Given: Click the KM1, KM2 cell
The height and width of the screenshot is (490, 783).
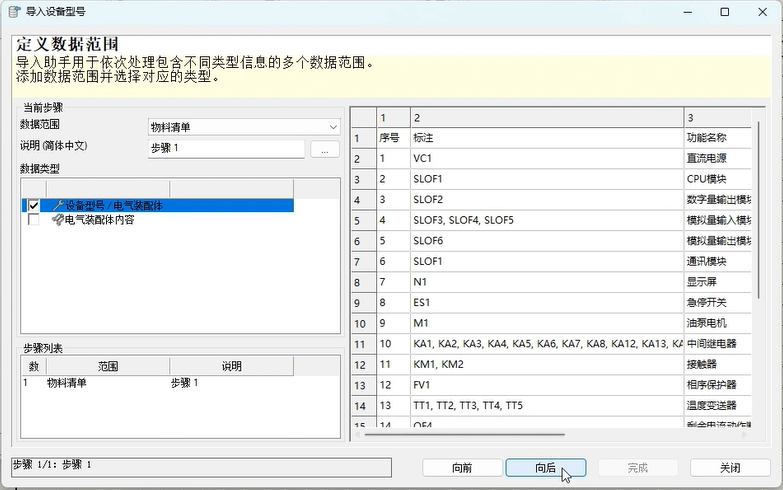Looking at the screenshot, I should [x=547, y=365].
